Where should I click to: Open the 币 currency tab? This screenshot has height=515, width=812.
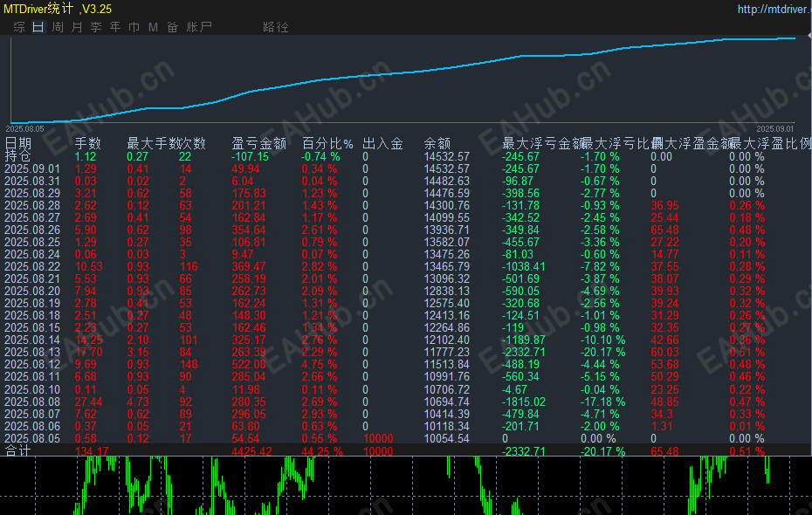point(134,27)
